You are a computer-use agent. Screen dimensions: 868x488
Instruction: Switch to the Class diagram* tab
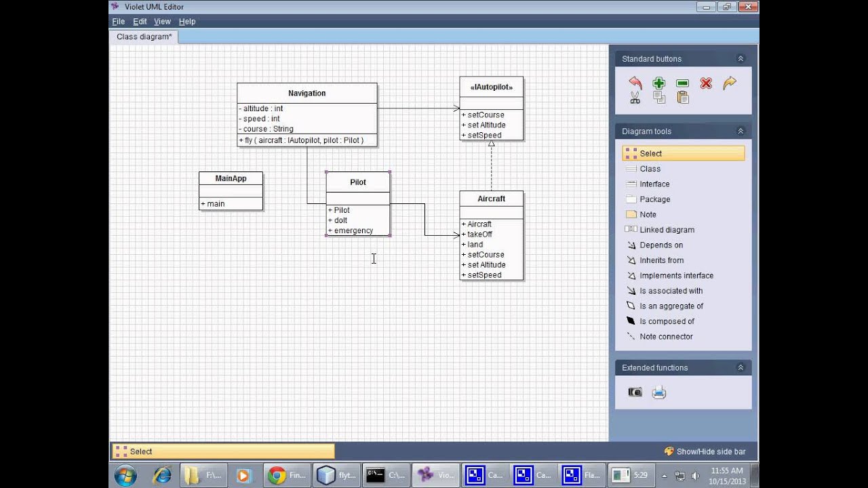144,37
